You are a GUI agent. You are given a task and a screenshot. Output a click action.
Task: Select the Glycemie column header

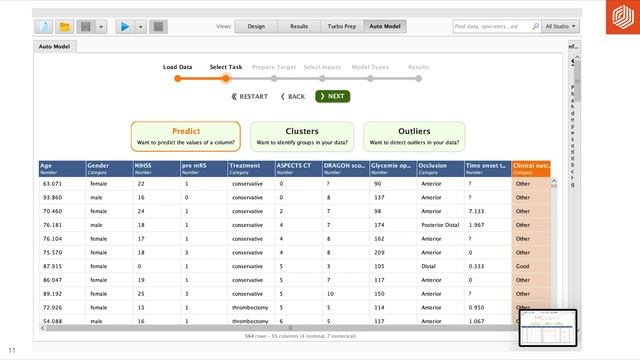click(x=393, y=169)
